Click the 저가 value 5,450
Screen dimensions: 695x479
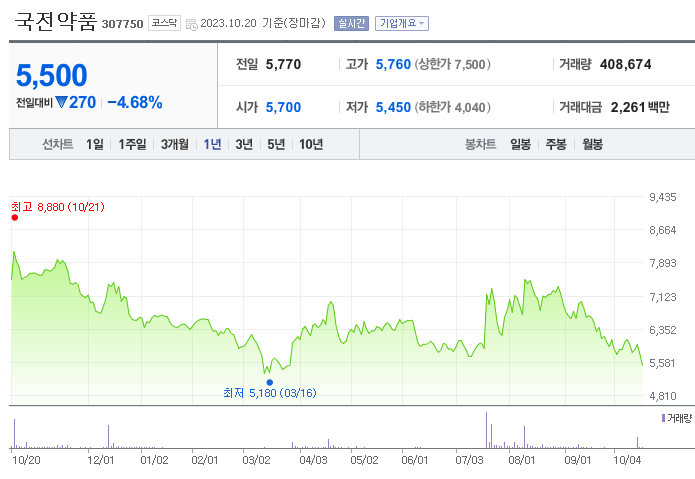pos(393,107)
